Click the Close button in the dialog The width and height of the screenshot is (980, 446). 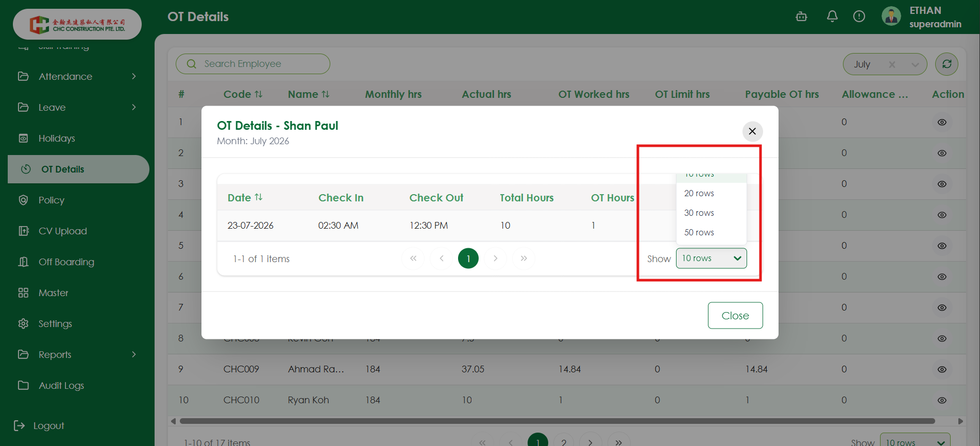[735, 315]
